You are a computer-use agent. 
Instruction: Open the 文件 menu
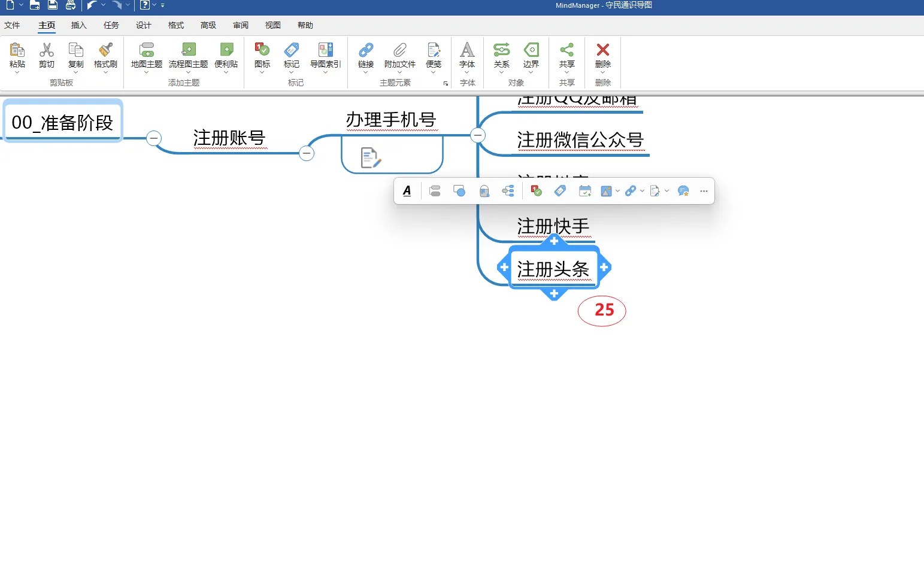[x=12, y=25]
